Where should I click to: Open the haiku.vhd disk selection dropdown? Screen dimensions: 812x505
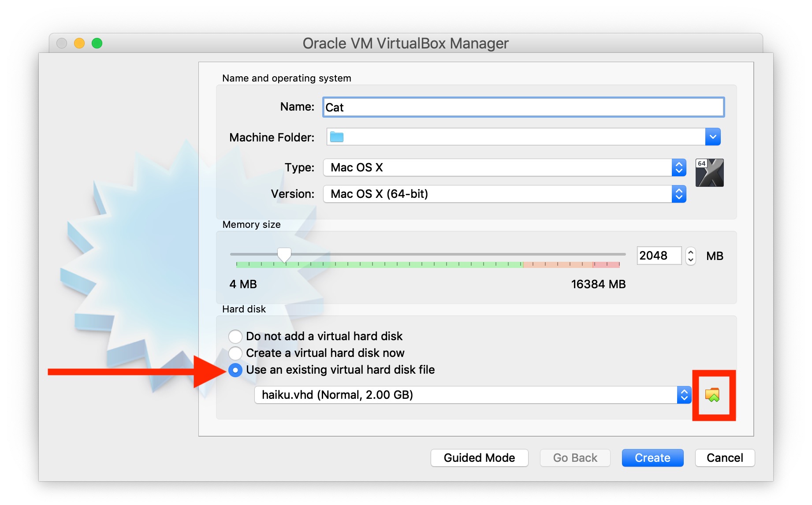click(472, 395)
